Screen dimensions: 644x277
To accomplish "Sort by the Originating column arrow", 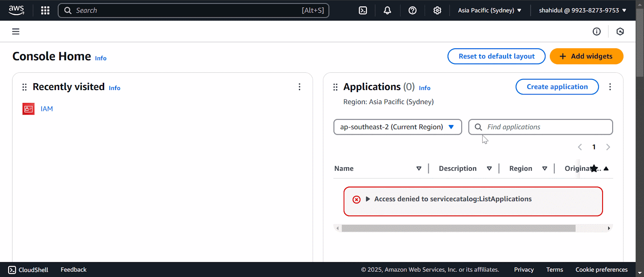I will coord(606,168).
